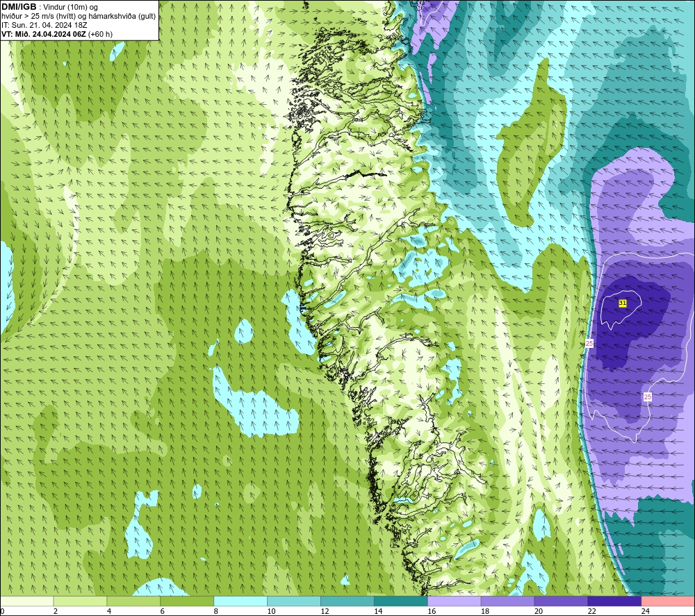Viewport: 695px width, 616px height.
Task: Click the scale label '2'
Action: (x=56, y=611)
